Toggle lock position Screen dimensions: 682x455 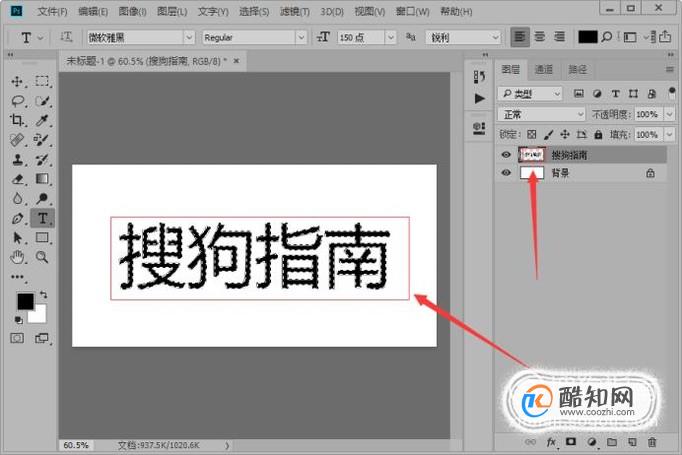pyautogui.click(x=565, y=134)
